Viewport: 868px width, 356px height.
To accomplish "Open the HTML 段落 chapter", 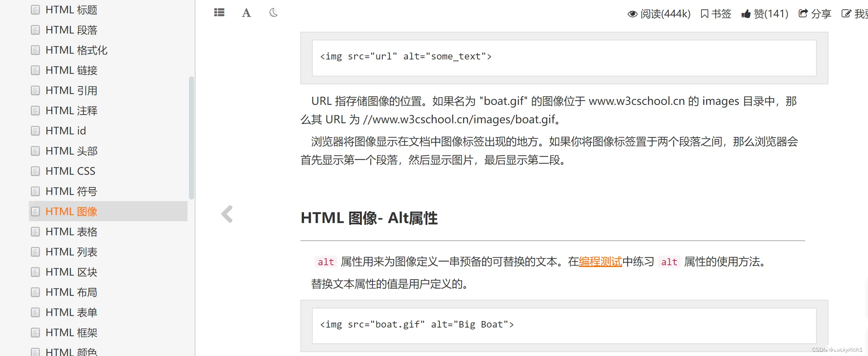I will pyautogui.click(x=71, y=30).
